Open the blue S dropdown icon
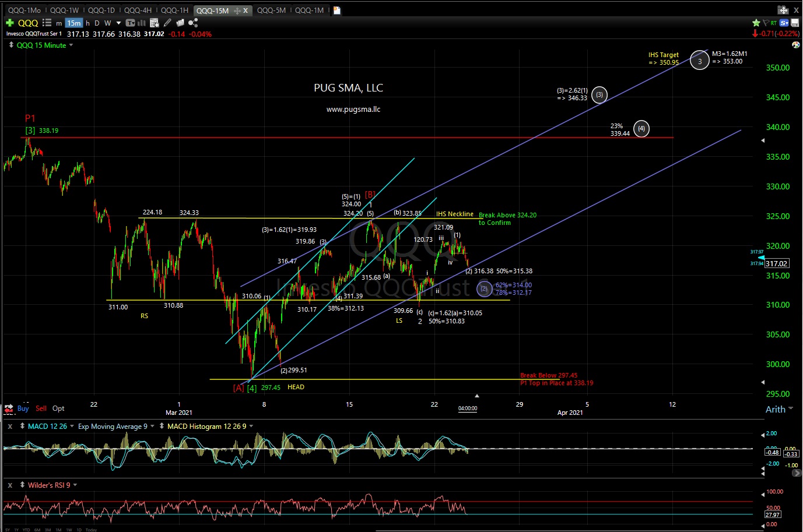 784,23
